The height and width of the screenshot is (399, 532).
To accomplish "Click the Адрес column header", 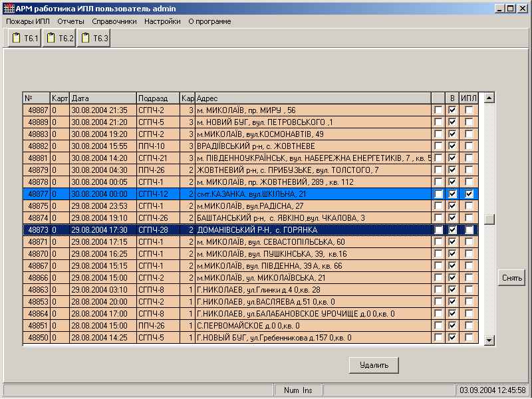I will pos(313,98).
